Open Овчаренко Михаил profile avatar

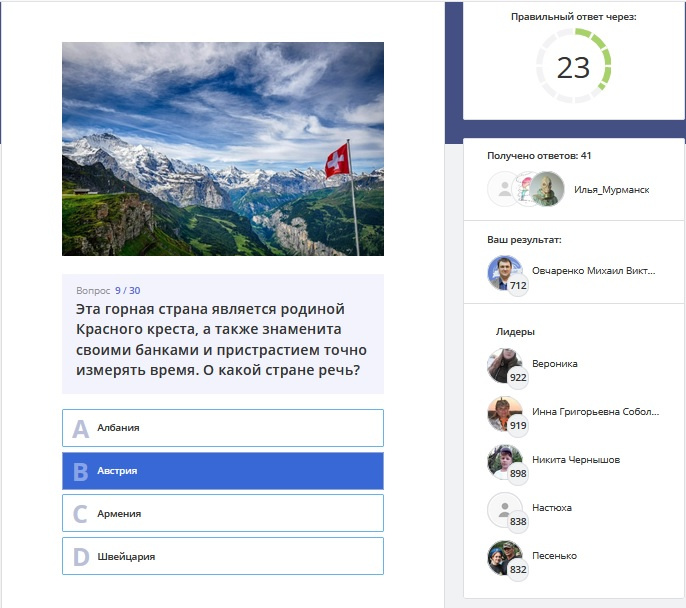pos(504,273)
